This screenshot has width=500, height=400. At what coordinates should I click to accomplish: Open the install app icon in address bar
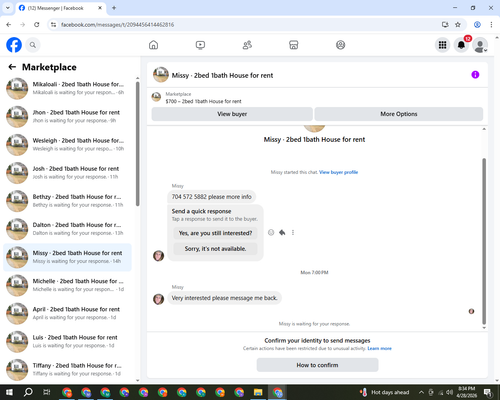click(445, 25)
